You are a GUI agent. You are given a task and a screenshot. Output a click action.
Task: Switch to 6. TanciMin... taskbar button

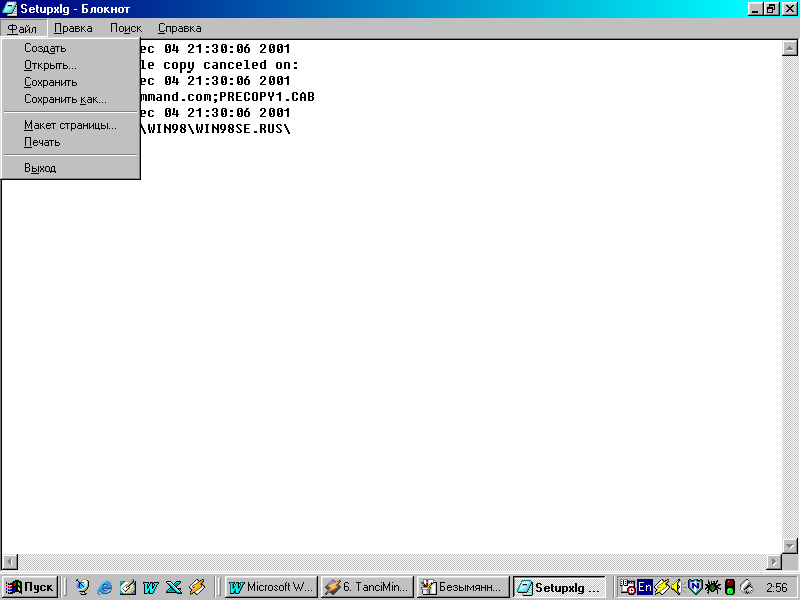coord(367,587)
